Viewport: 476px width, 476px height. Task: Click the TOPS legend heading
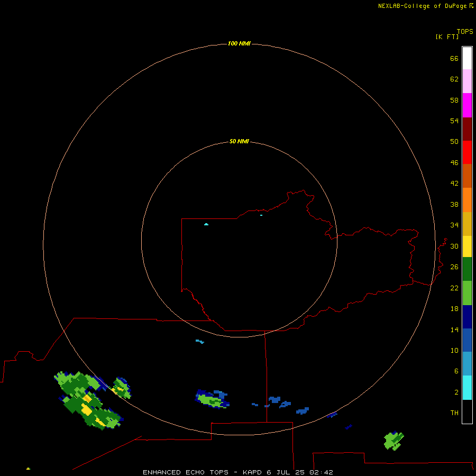tap(465, 31)
